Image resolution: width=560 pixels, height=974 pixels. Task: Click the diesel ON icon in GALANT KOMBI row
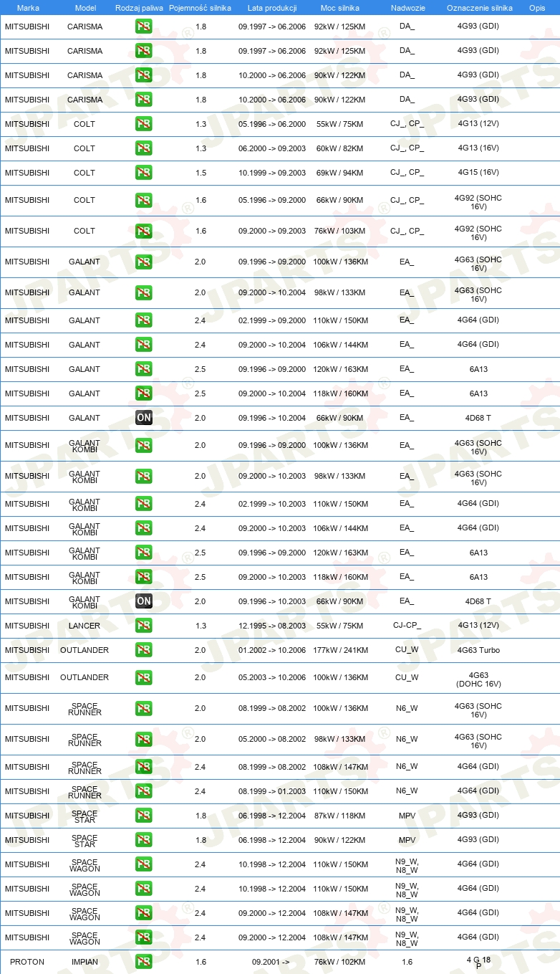pos(144,601)
